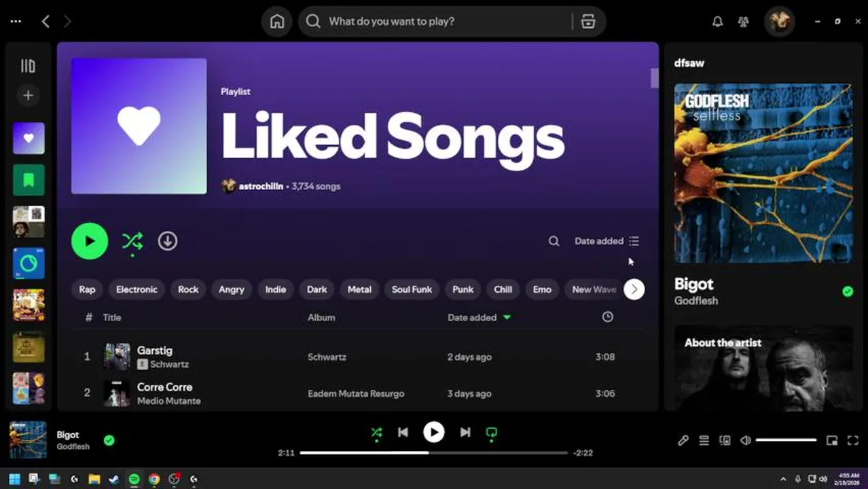Enter full screen player view
This screenshot has height=489, width=868.
854,440
